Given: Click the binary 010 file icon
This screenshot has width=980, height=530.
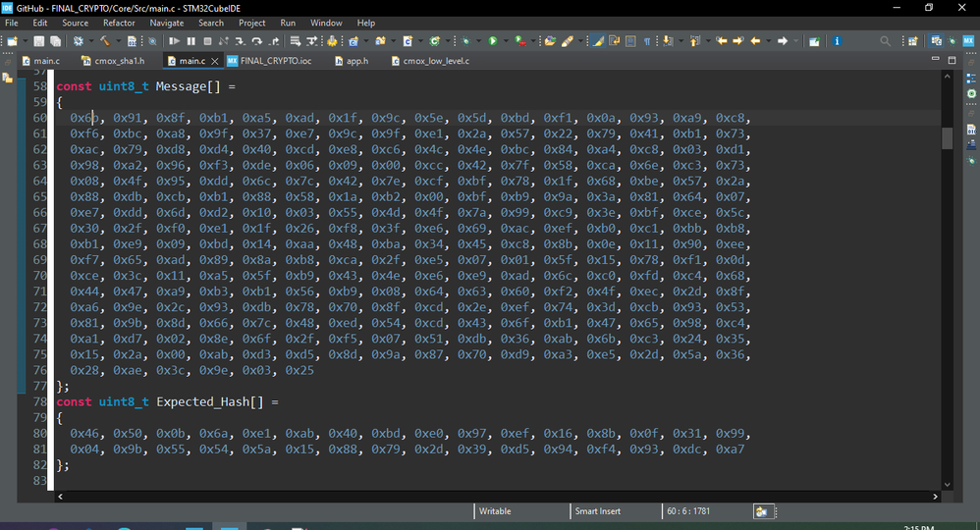Looking at the screenshot, I should [x=132, y=40].
